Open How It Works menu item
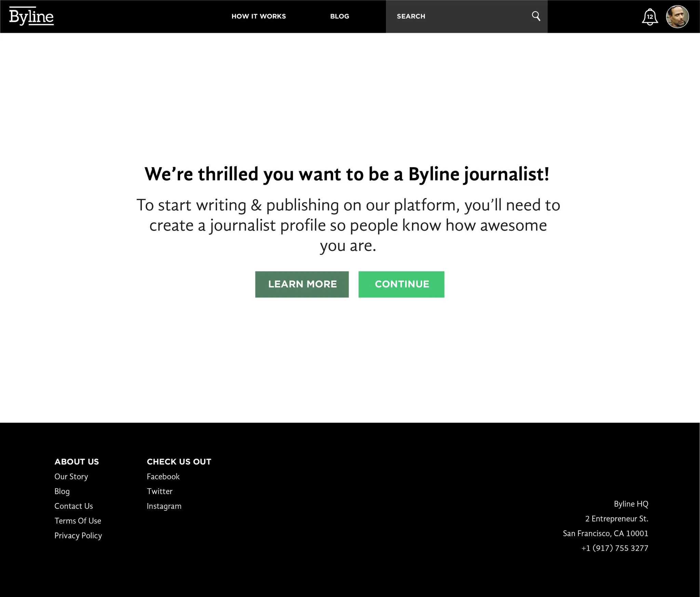The width and height of the screenshot is (700, 597). [258, 16]
